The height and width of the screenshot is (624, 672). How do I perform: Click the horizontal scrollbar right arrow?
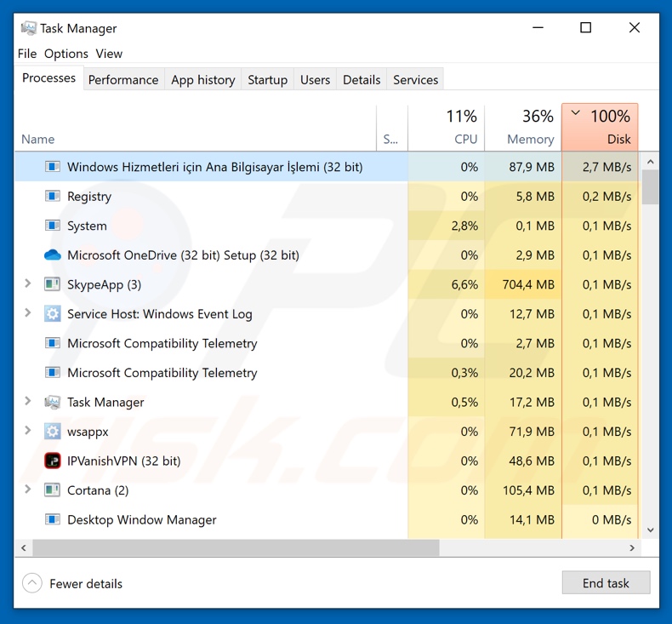click(x=632, y=547)
